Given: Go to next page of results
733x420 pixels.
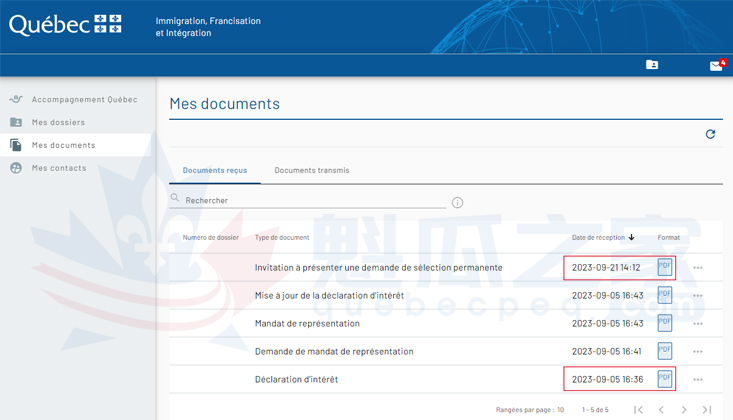Looking at the screenshot, I should coord(684,410).
